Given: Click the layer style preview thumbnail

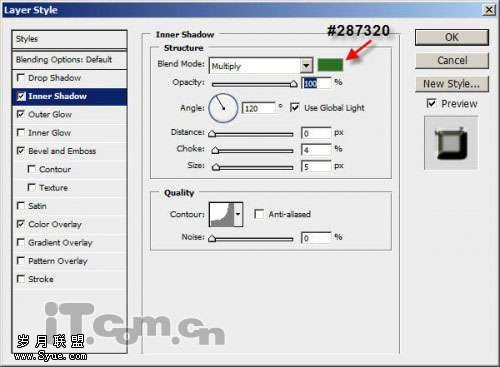Looking at the screenshot, I should [x=451, y=143].
